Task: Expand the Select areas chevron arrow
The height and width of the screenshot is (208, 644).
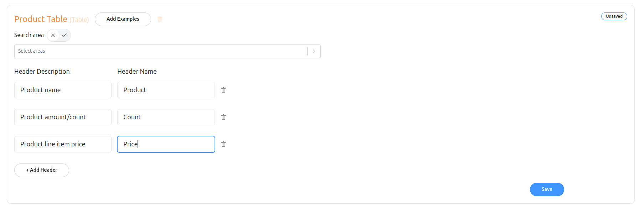Action: [x=314, y=51]
